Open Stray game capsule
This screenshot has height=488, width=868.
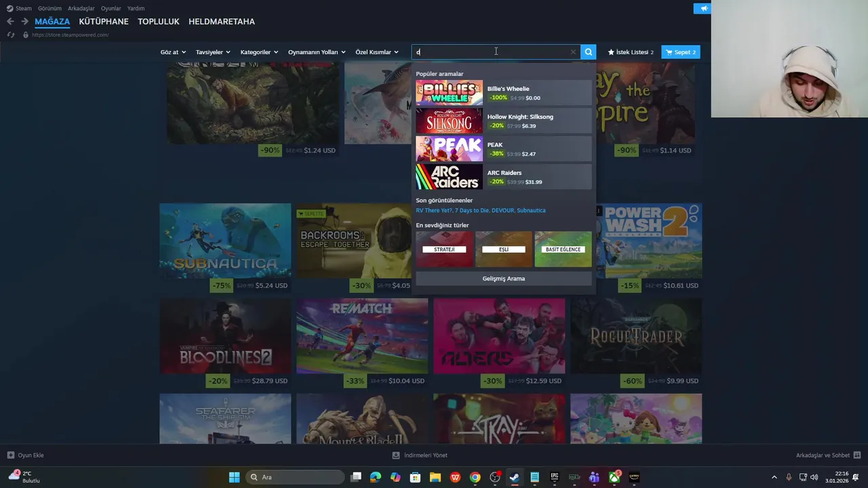click(499, 419)
